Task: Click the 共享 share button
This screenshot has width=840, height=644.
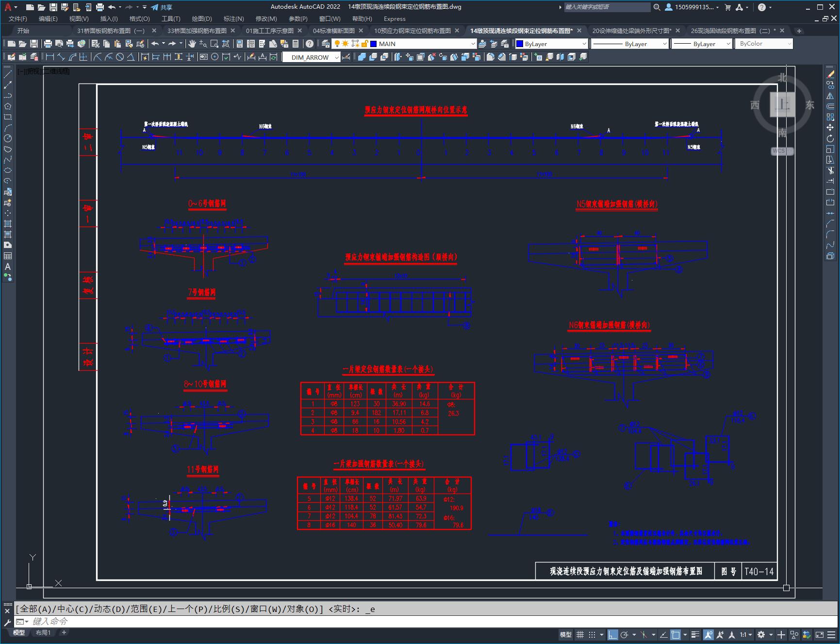Action: [x=162, y=7]
